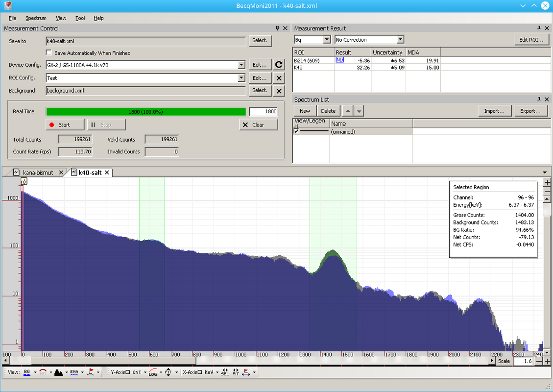Toggle background (BG) view icon
The image size is (553, 392).
point(27,372)
